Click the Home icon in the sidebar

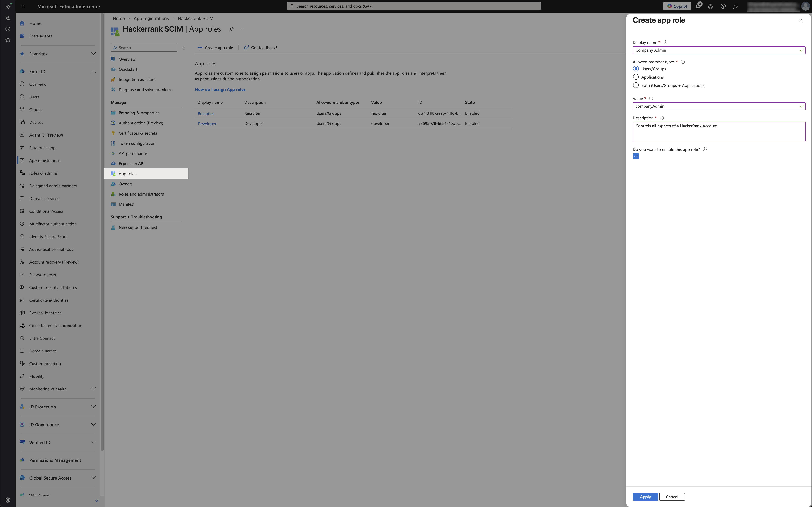click(22, 23)
